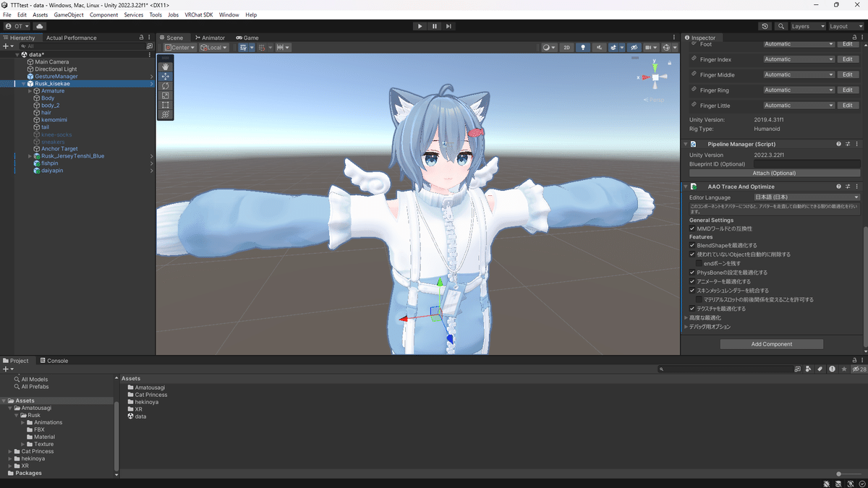Image resolution: width=868 pixels, height=488 pixels.
Task: Enable the endボーンを残す checkbox
Action: coord(699,263)
